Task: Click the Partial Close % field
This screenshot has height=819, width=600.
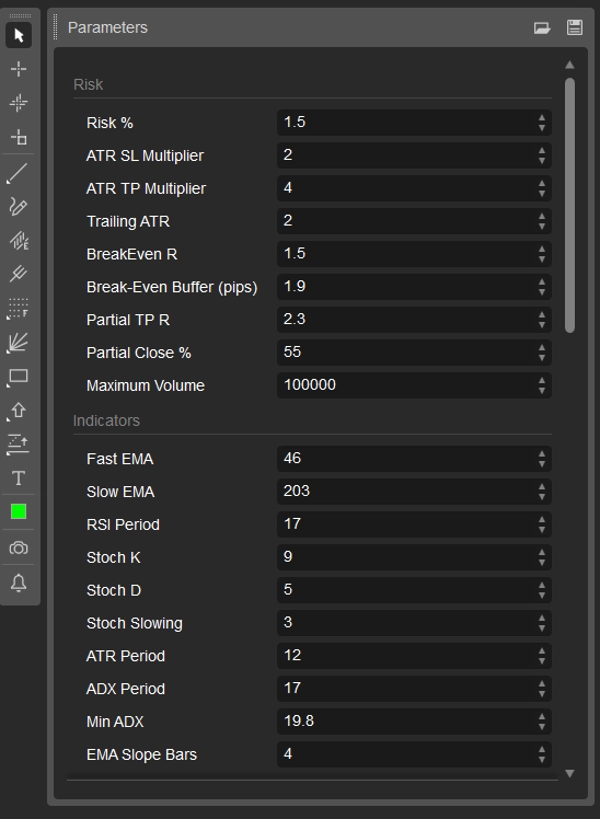Action: (414, 353)
